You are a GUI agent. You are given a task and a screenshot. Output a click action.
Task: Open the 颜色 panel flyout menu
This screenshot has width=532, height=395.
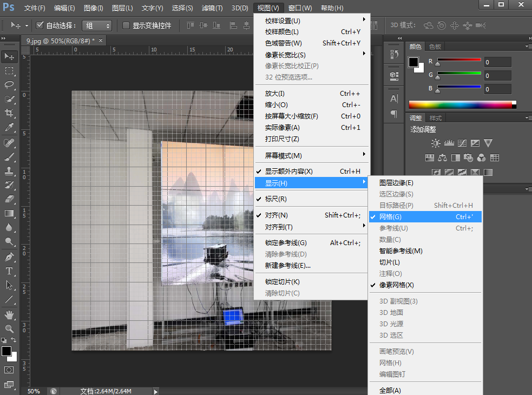coord(528,47)
